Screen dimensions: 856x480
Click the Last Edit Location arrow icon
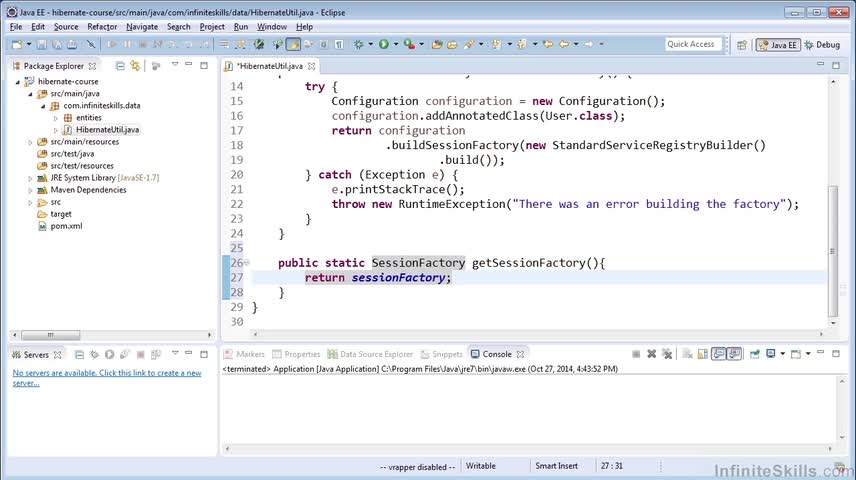(548, 44)
